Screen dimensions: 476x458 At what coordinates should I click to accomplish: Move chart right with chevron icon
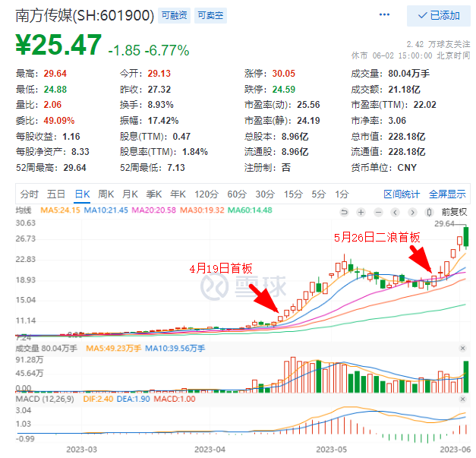412,212
